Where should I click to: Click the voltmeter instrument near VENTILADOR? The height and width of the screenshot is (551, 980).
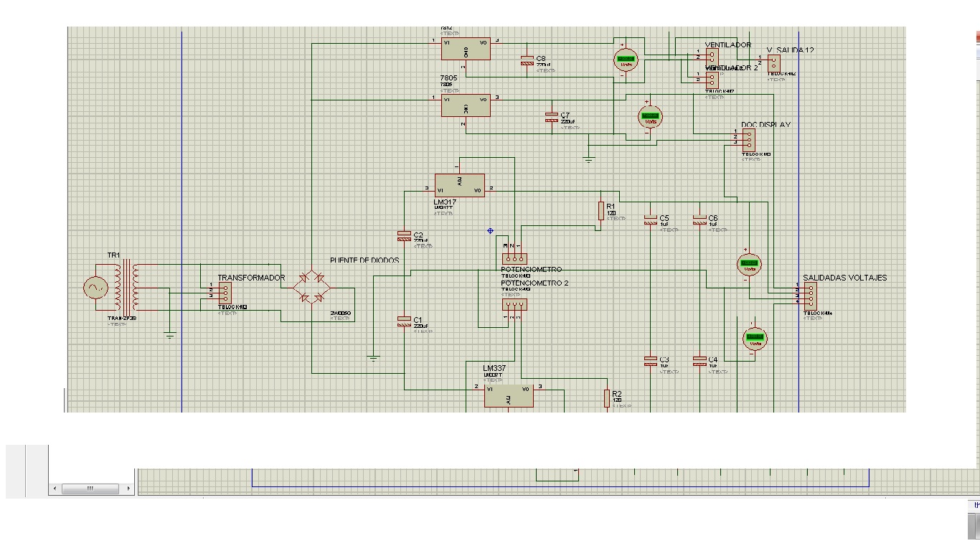click(625, 60)
